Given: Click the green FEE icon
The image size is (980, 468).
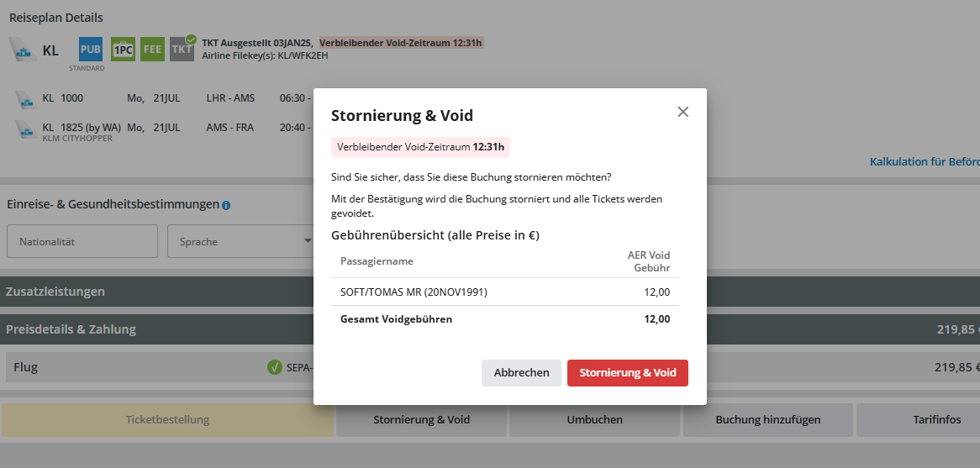Looking at the screenshot, I should [x=152, y=49].
